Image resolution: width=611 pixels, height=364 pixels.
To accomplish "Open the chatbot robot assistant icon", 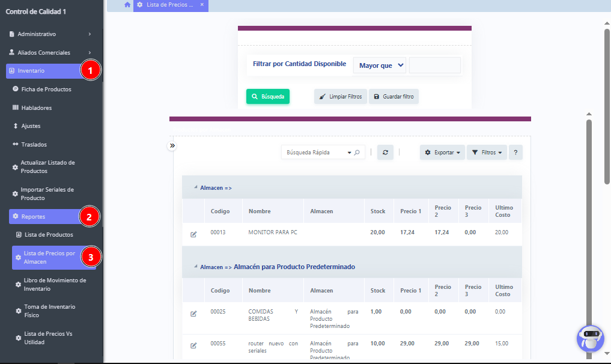I will tap(590, 338).
